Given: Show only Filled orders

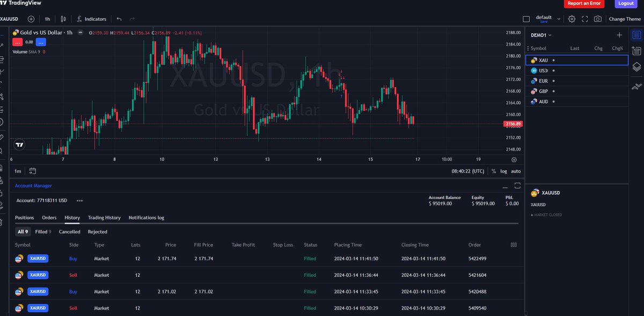Looking at the screenshot, I should (x=43, y=232).
